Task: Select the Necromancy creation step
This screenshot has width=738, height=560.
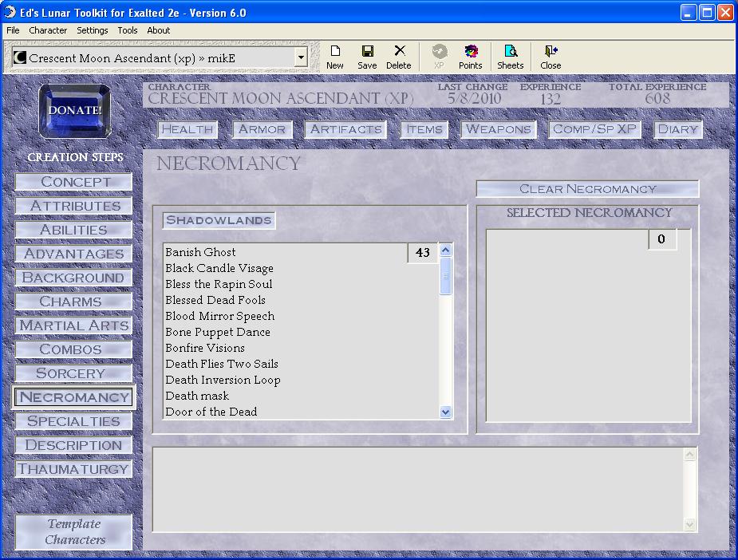Action: point(74,397)
